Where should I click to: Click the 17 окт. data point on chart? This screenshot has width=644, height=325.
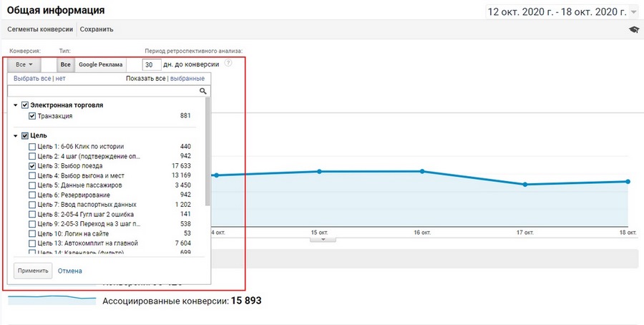pos(525,185)
